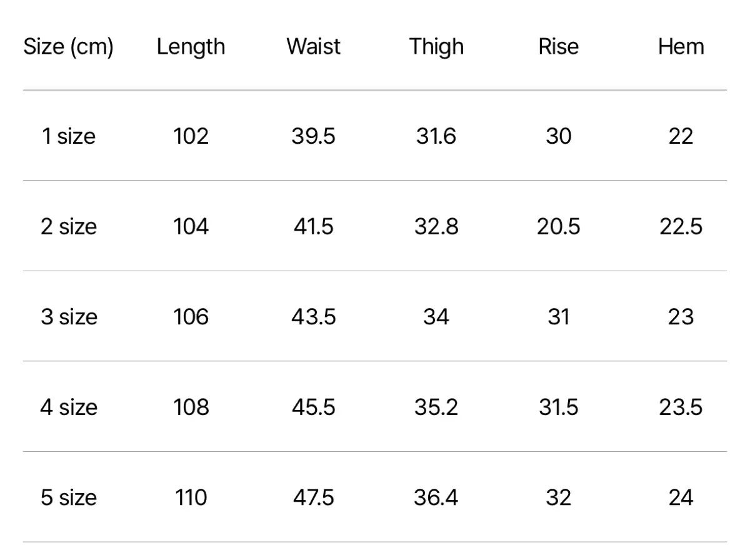Select the Thigh value 35.2

click(x=436, y=407)
